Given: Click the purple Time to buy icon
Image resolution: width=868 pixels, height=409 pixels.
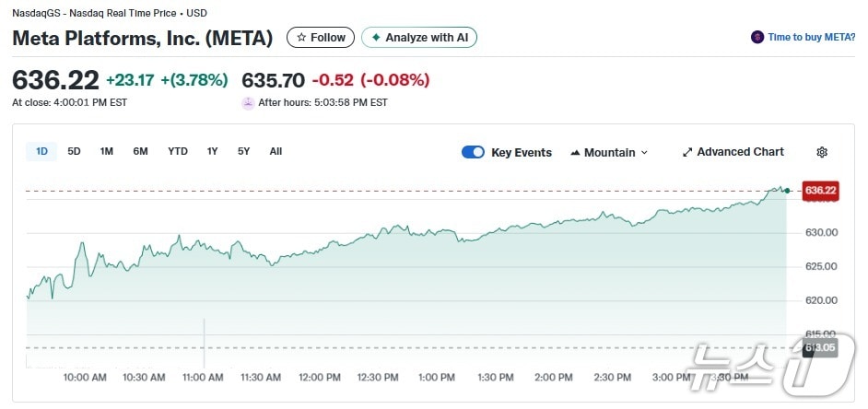Looking at the screenshot, I should click(x=757, y=38).
